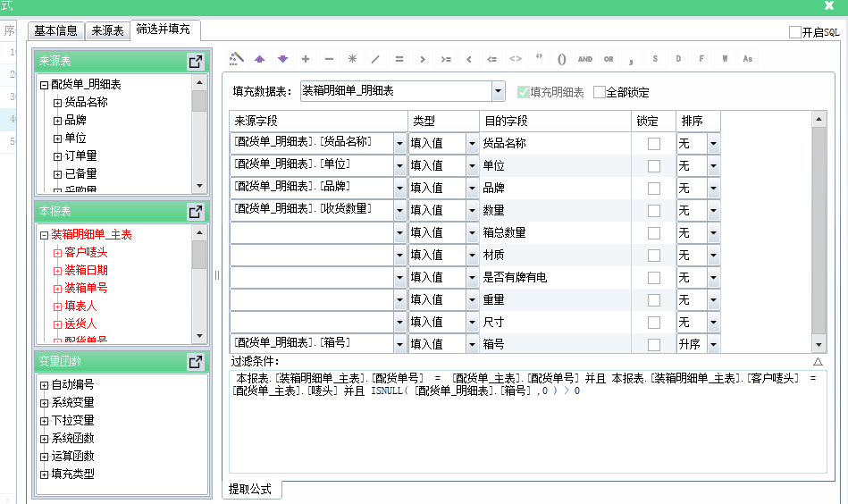Collapse the 装箱明细单_主表 node

pyautogui.click(x=44, y=235)
